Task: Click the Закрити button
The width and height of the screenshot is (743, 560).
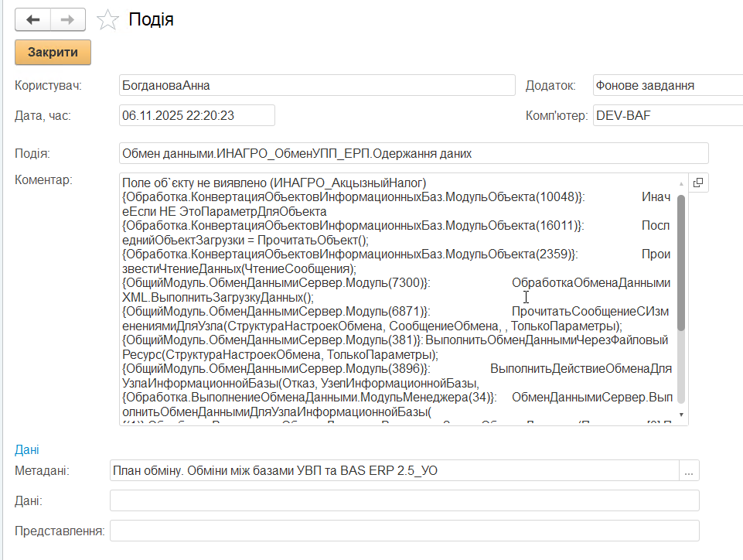Action: click(x=53, y=52)
